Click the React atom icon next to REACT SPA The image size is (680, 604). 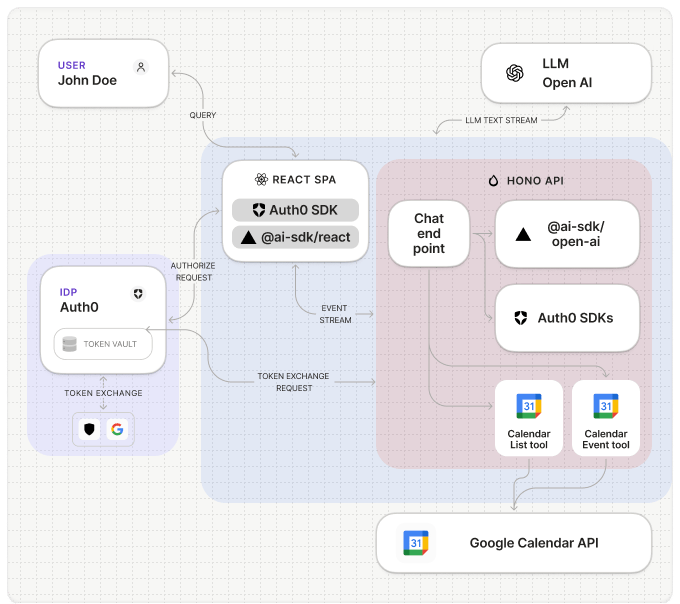pyautogui.click(x=261, y=179)
